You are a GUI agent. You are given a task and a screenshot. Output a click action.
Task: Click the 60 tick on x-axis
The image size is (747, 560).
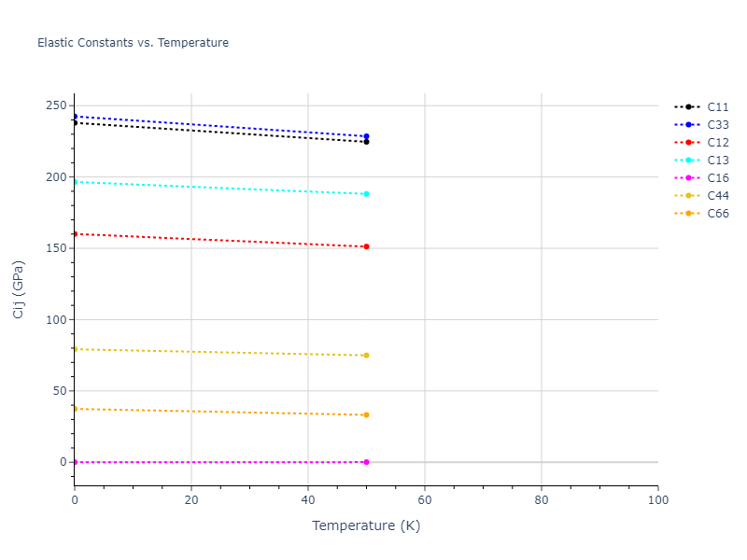[425, 501]
